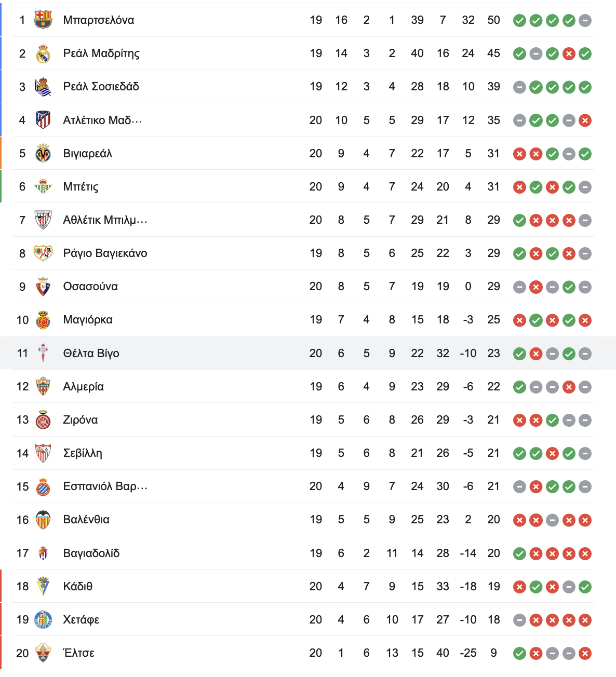Click the Βαγιαδολίδ team name

(91, 553)
